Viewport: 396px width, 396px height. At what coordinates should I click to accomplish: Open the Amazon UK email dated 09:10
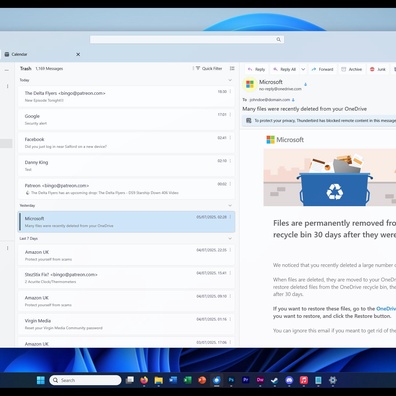coord(126,301)
